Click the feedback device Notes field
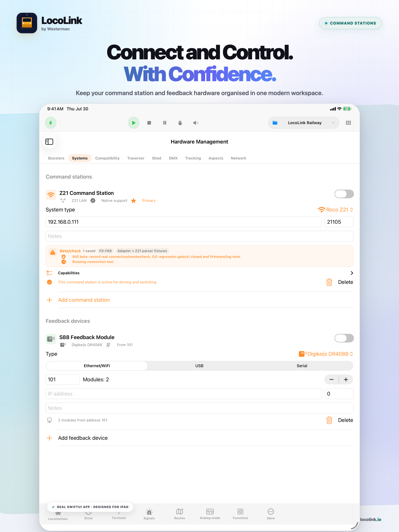The height and width of the screenshot is (532, 399). [x=199, y=408]
